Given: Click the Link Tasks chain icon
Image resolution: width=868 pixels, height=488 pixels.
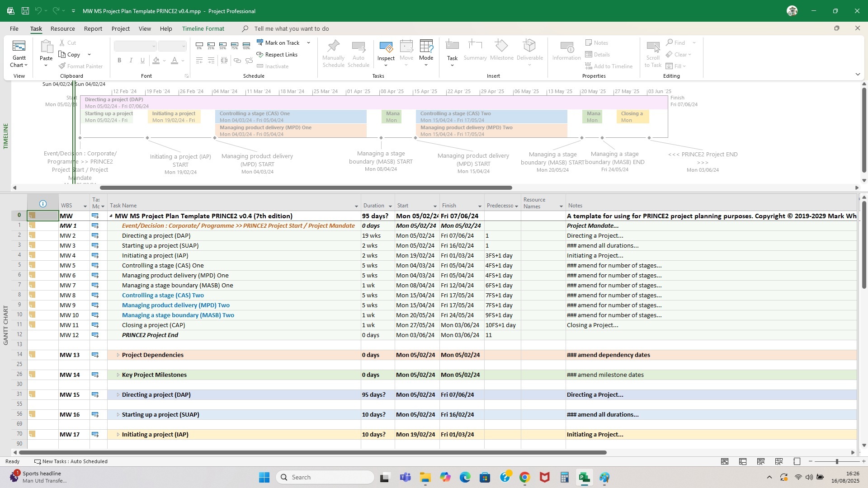Looking at the screenshot, I should coord(237,60).
